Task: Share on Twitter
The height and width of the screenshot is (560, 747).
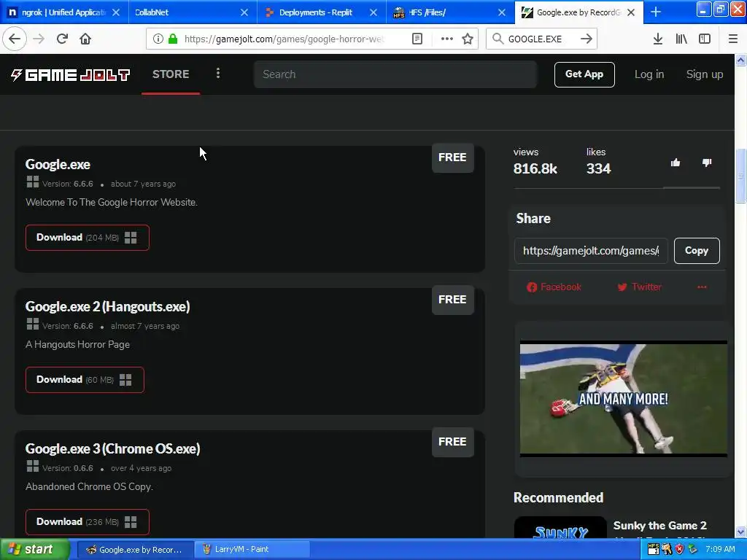Action: point(639,287)
